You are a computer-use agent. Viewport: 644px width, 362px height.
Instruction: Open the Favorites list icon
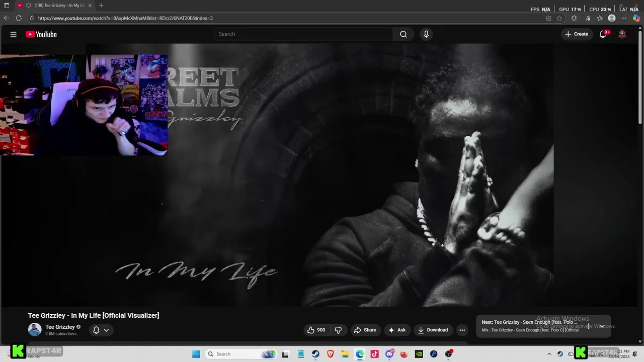(x=600, y=18)
